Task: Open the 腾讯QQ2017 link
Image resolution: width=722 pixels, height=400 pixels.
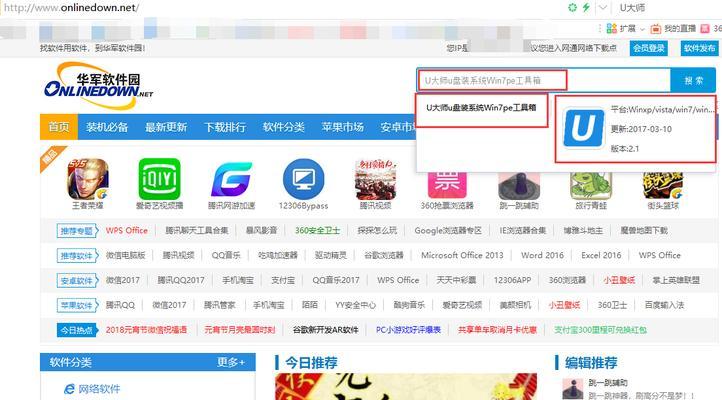Action: 180,280
